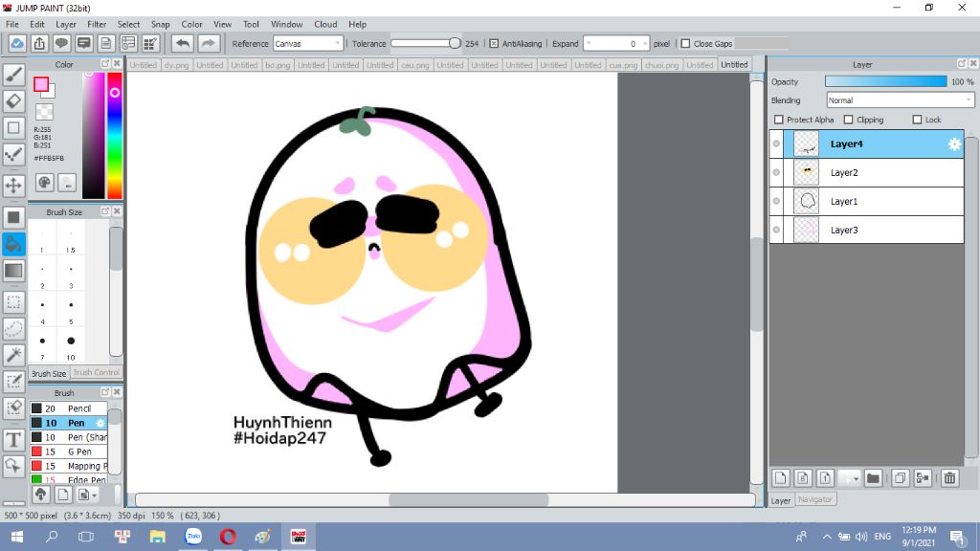
Task: Select the G Pen brush
Action: 78,452
